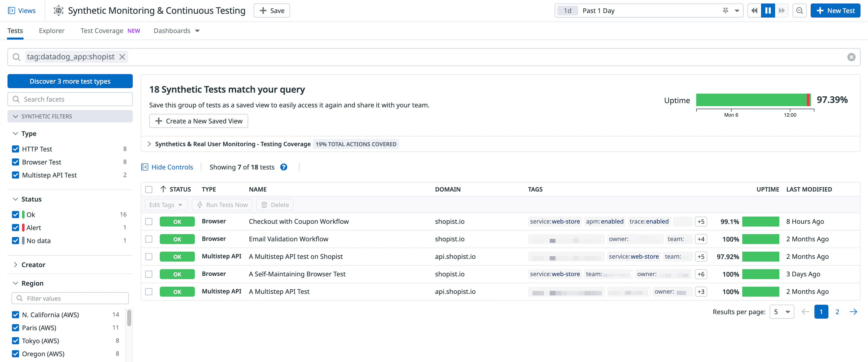Collapse the SYNTHETIC FILTERS section
This screenshot has width=868, height=362.
coord(70,116)
